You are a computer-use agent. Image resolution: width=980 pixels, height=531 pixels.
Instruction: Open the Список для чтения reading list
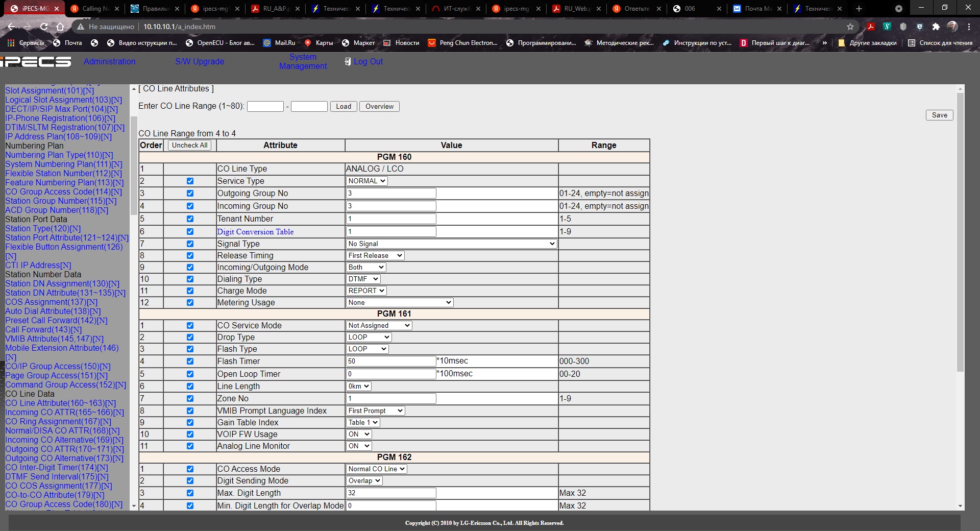(940, 43)
